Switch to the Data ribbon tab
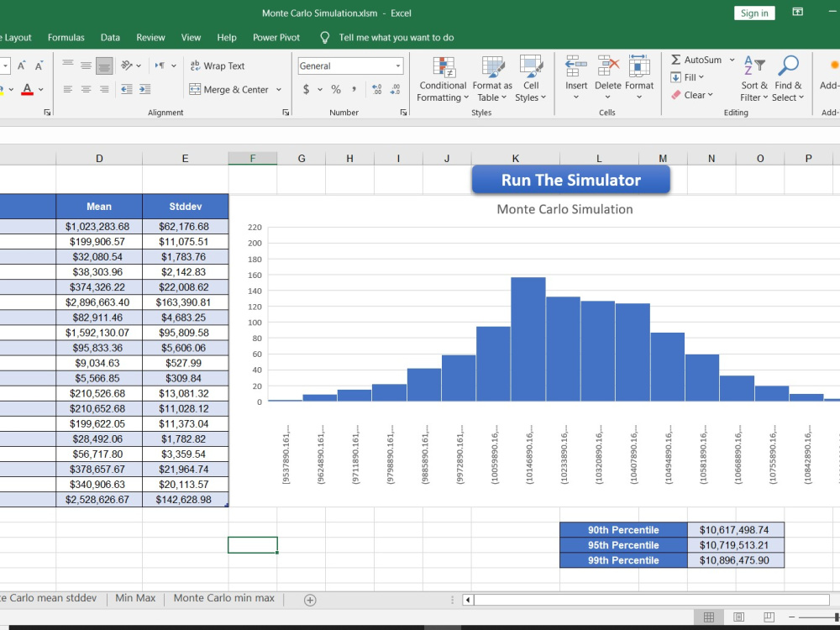The image size is (840, 630). tap(110, 37)
